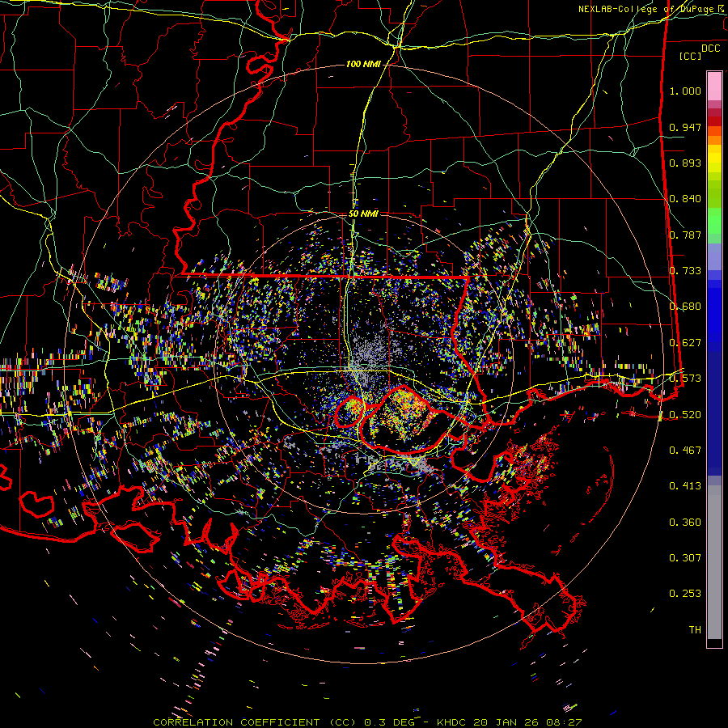
Task: Click the pink segment of the color bar
Action: click(x=714, y=86)
